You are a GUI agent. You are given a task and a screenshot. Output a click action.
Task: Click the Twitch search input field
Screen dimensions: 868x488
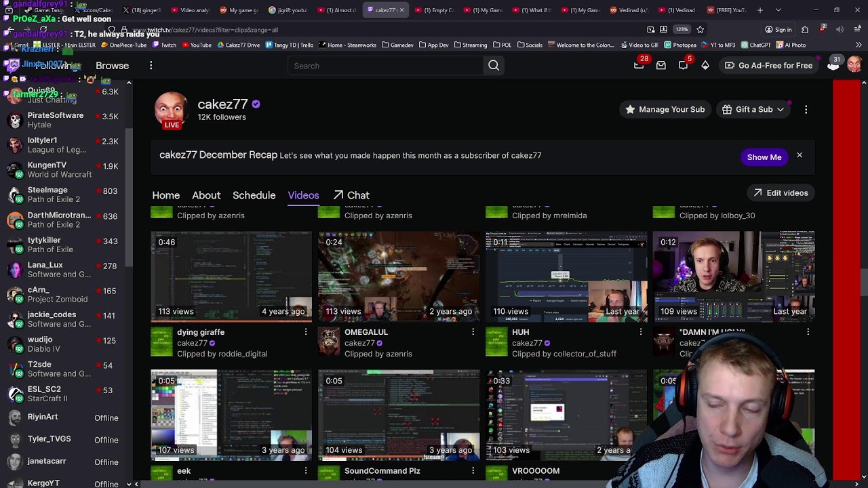(x=386, y=66)
